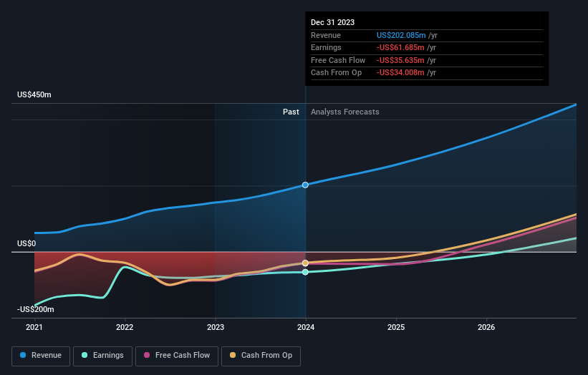
Task: Click the Cash From Op data point at 2024
Action: [x=305, y=263]
